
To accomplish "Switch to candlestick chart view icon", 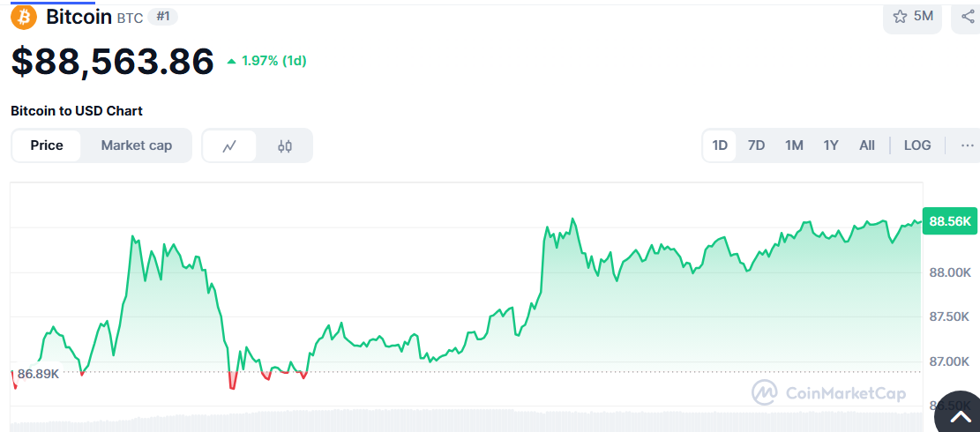I will [284, 145].
